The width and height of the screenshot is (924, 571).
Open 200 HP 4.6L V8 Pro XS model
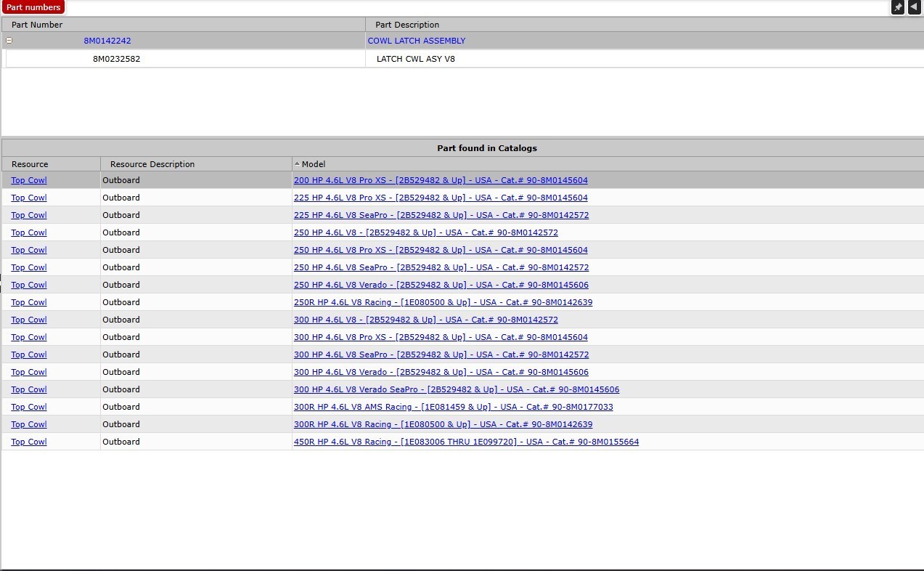(x=441, y=180)
